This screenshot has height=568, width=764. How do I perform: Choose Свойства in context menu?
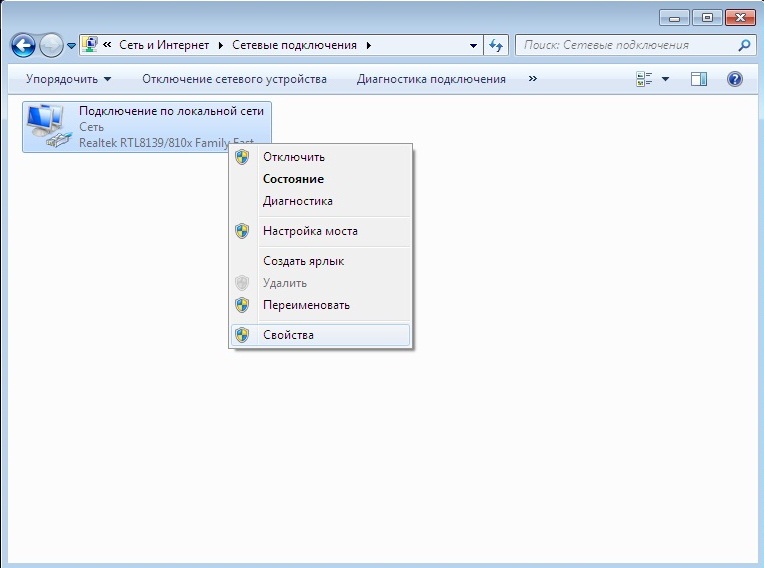pos(288,335)
